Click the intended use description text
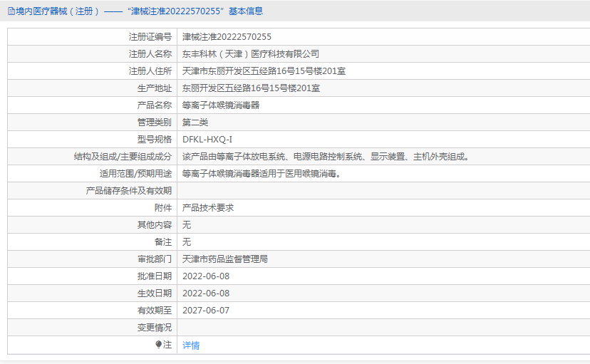 click(x=262, y=174)
